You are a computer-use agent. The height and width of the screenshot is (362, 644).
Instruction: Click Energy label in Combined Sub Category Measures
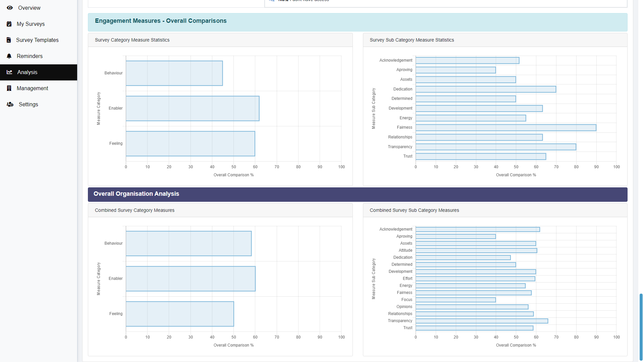pyautogui.click(x=406, y=286)
